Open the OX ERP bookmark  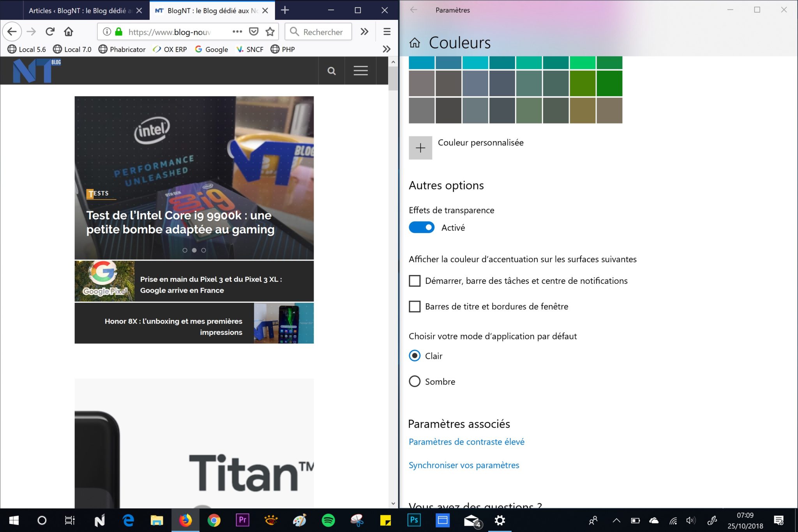[x=170, y=49]
